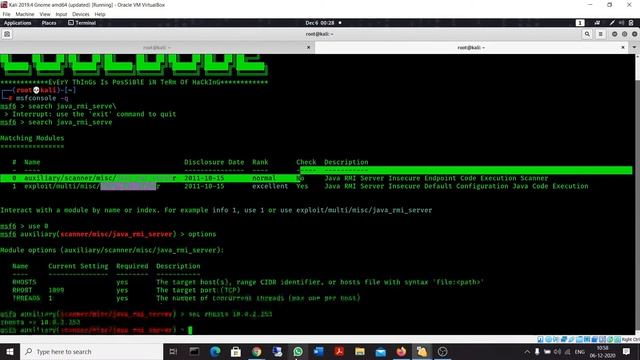
Task: Open the terminal hamburger menu
Action: (x=600, y=34)
